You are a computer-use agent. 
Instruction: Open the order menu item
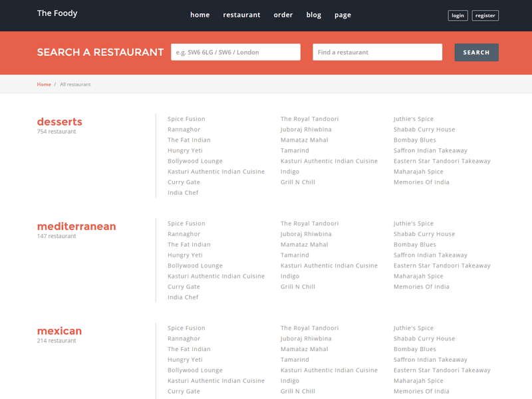click(x=283, y=15)
